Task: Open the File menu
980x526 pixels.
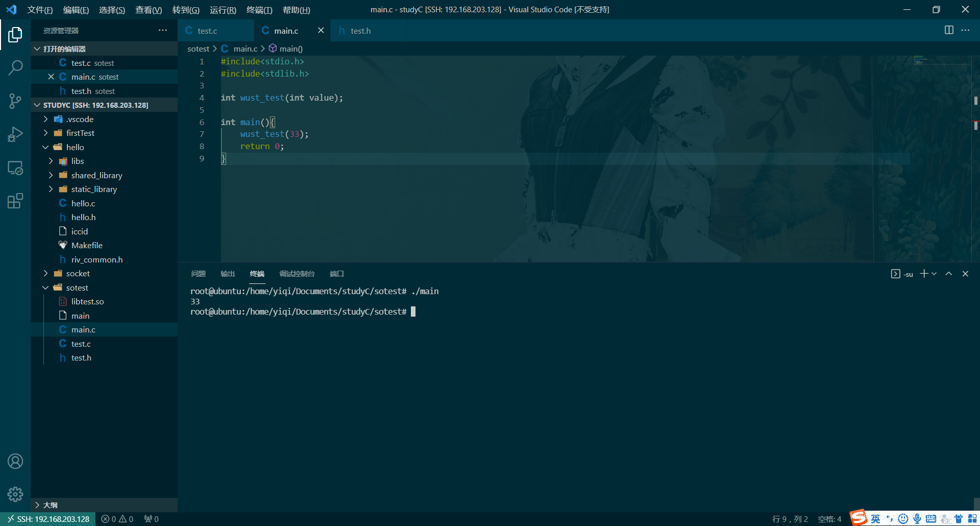Action: [40, 10]
